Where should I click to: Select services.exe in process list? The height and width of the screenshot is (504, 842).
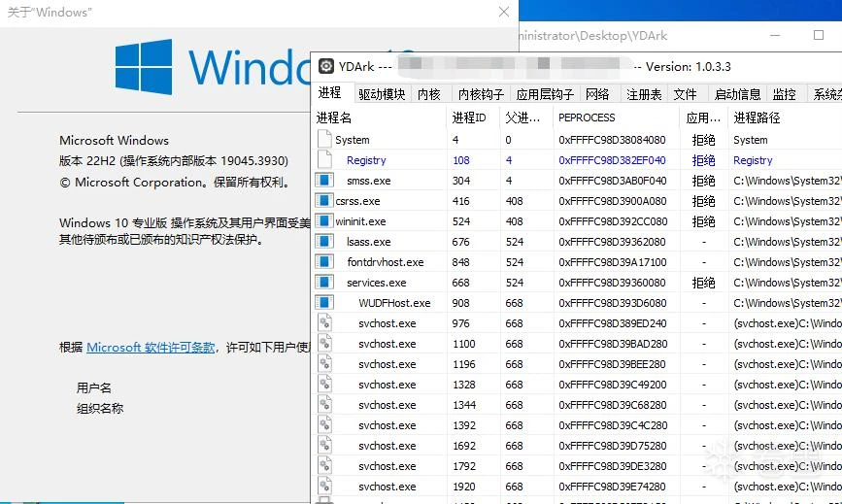[377, 283]
